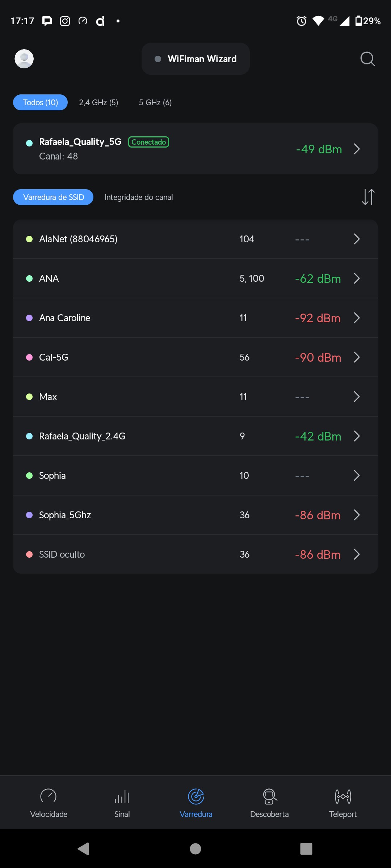The height and width of the screenshot is (868, 391).
Task: Tap the profile avatar icon
Action: pyautogui.click(x=24, y=59)
